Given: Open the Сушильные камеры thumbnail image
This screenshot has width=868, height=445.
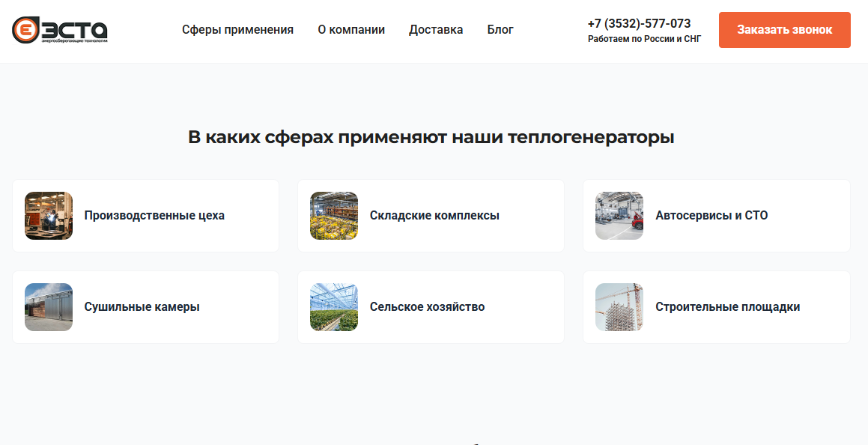Looking at the screenshot, I should [x=49, y=307].
